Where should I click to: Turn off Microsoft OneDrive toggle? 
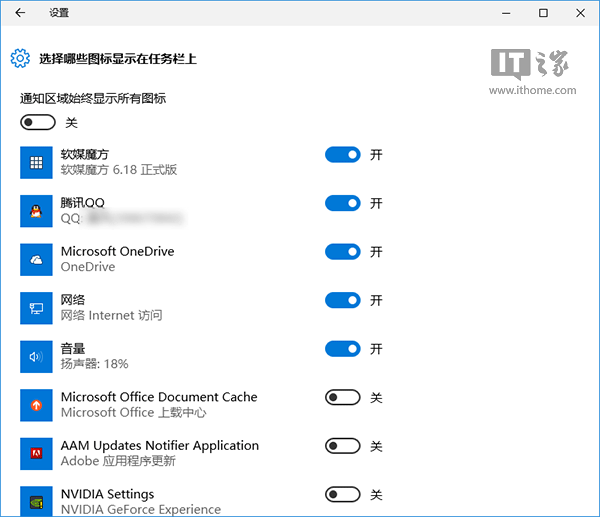[x=342, y=252]
